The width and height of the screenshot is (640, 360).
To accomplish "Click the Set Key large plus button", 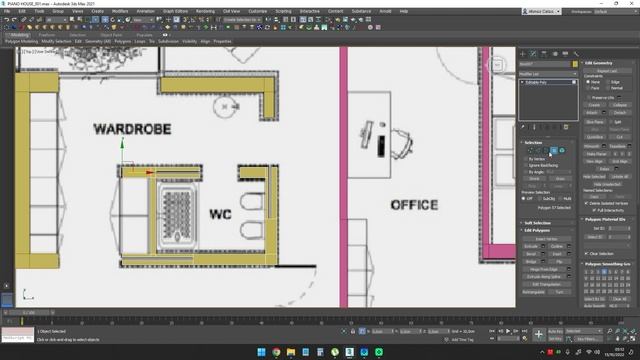I will coord(539,335).
